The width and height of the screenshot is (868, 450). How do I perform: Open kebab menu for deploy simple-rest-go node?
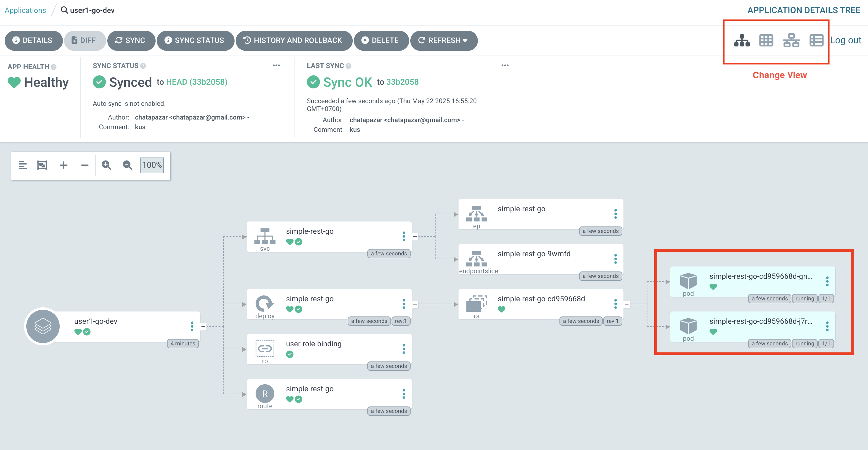coord(404,304)
